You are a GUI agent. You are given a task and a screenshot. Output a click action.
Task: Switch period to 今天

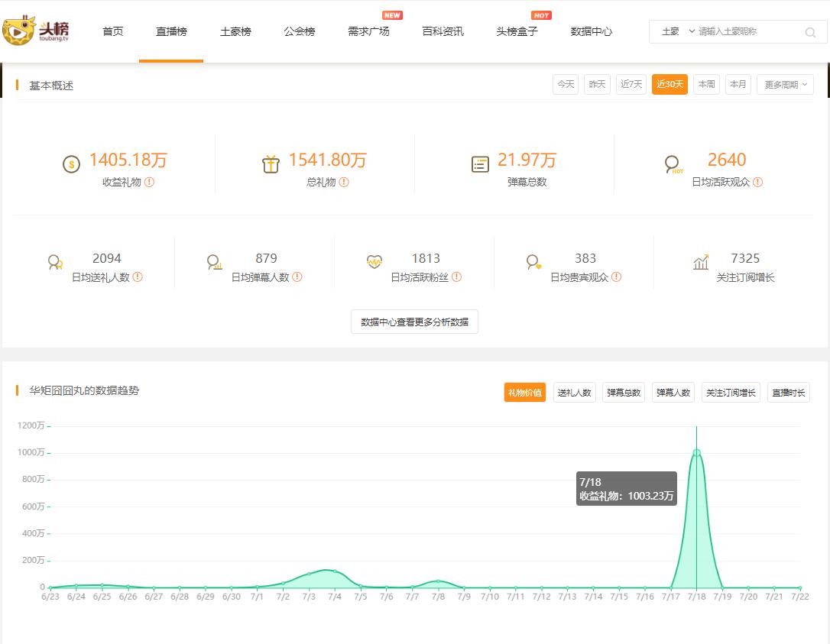pos(566,85)
